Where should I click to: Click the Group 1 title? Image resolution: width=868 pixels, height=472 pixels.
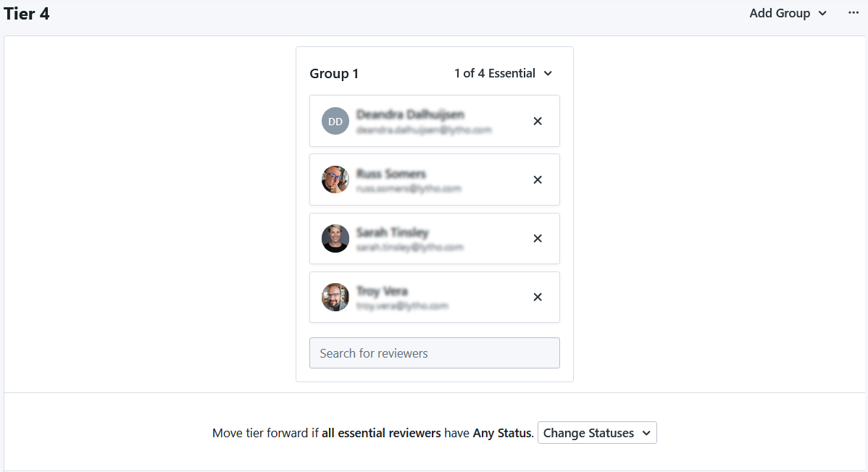[x=334, y=74]
